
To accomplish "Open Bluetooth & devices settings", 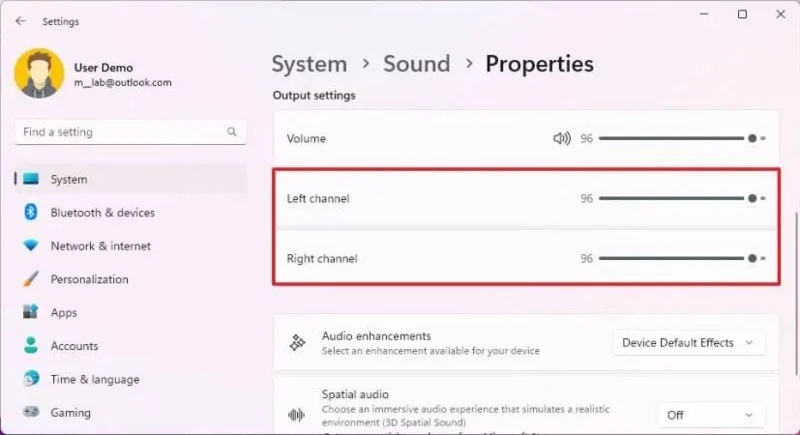I will pyautogui.click(x=131, y=213).
